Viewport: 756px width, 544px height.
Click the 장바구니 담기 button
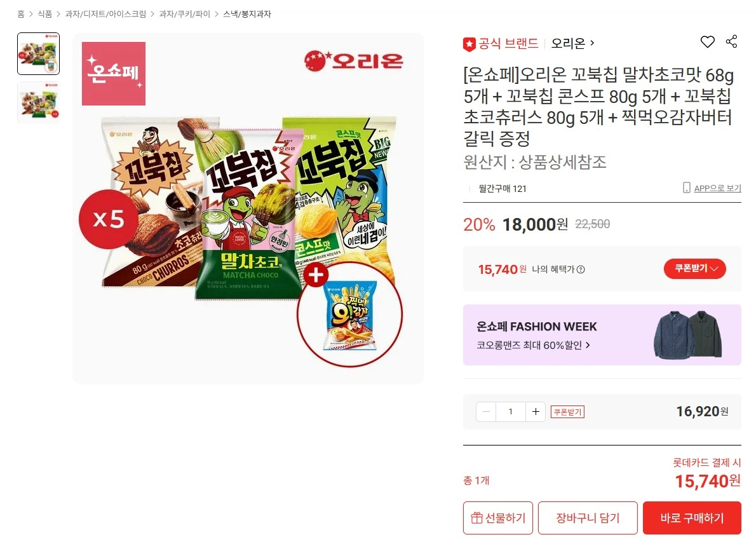point(588,518)
